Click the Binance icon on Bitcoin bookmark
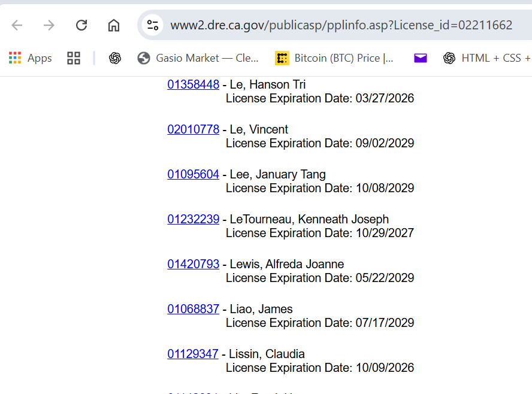 [x=280, y=58]
